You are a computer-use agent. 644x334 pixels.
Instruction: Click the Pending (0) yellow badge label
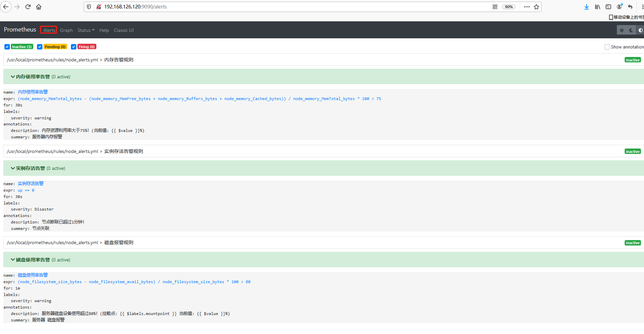55,47
